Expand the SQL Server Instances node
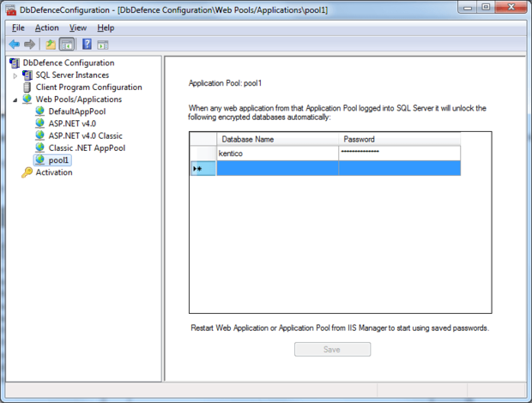 coord(15,75)
